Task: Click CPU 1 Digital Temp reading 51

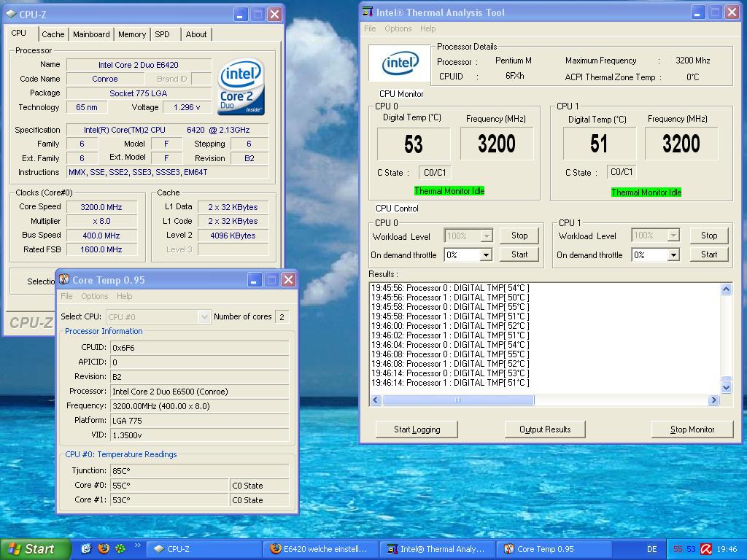Action: (600, 144)
